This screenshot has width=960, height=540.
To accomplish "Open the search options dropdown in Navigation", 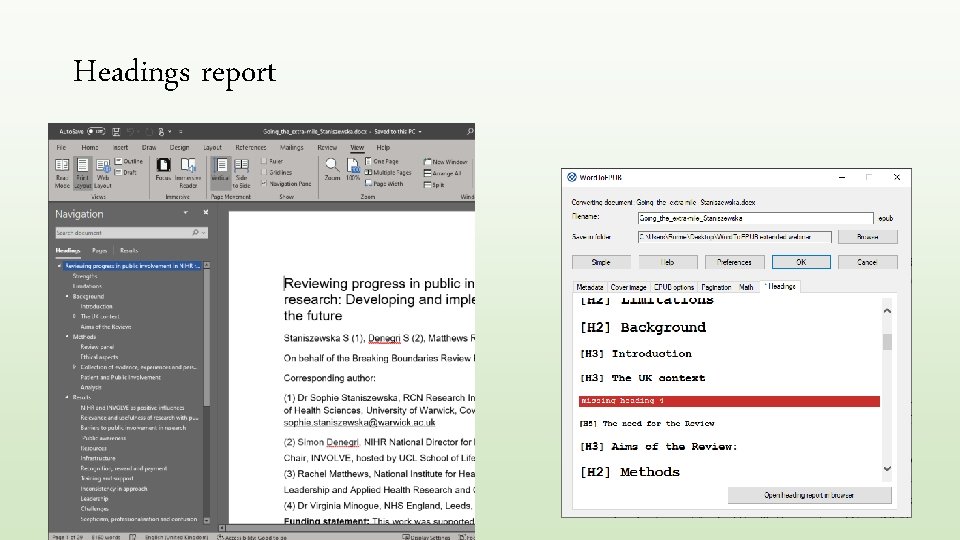I will tap(204, 233).
